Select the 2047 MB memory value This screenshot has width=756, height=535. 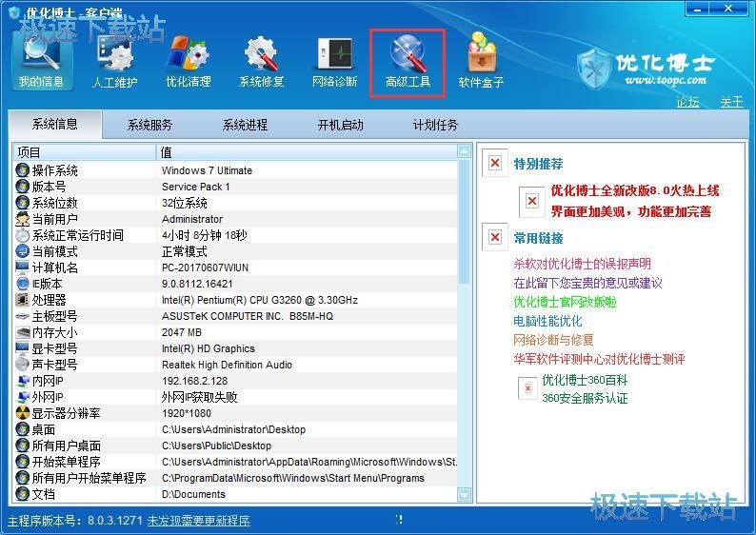click(182, 332)
